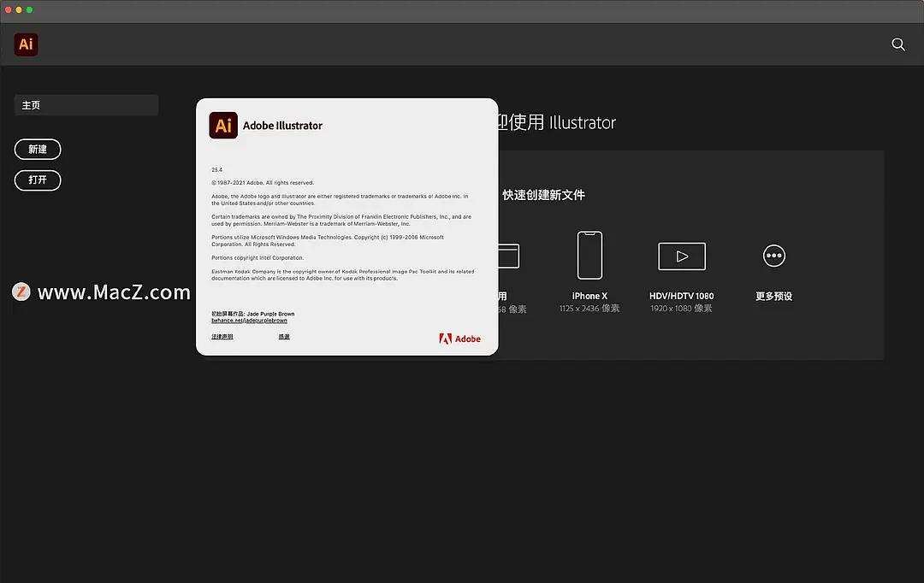Click the green zoom button in title bar

[31, 11]
